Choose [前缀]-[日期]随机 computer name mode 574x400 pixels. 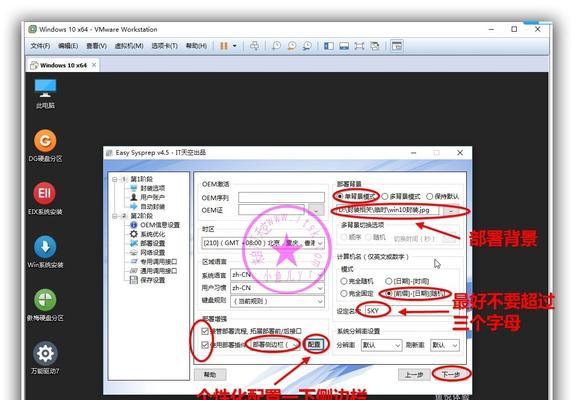[x=389, y=294]
